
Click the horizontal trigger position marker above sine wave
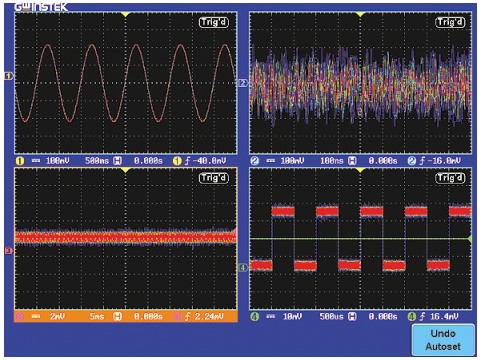point(125,15)
